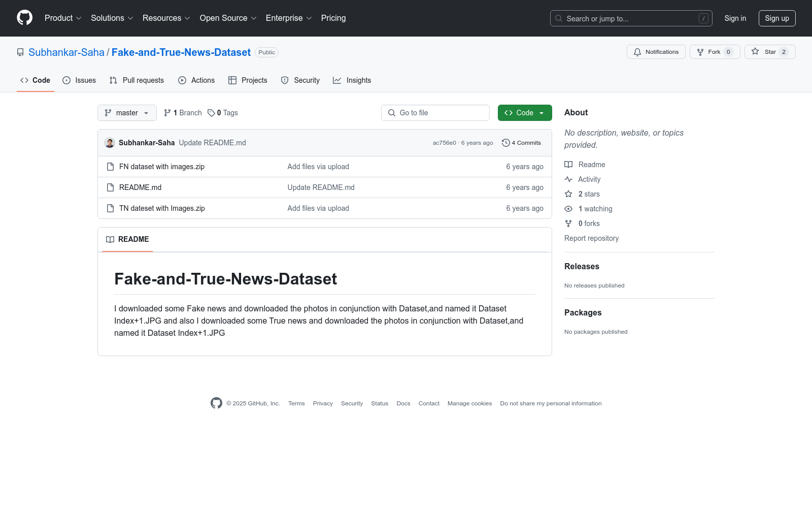
Task: Click the tag icon next to 0 Tags
Action: coord(211,113)
